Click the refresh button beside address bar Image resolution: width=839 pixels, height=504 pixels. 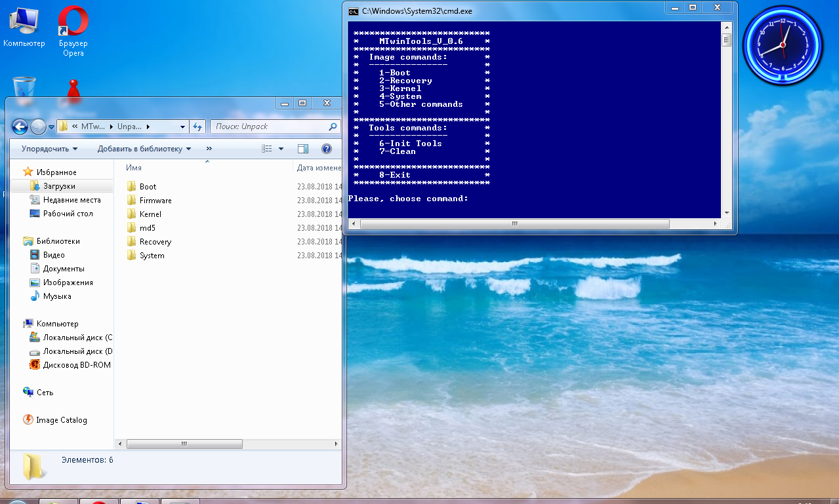coord(197,126)
